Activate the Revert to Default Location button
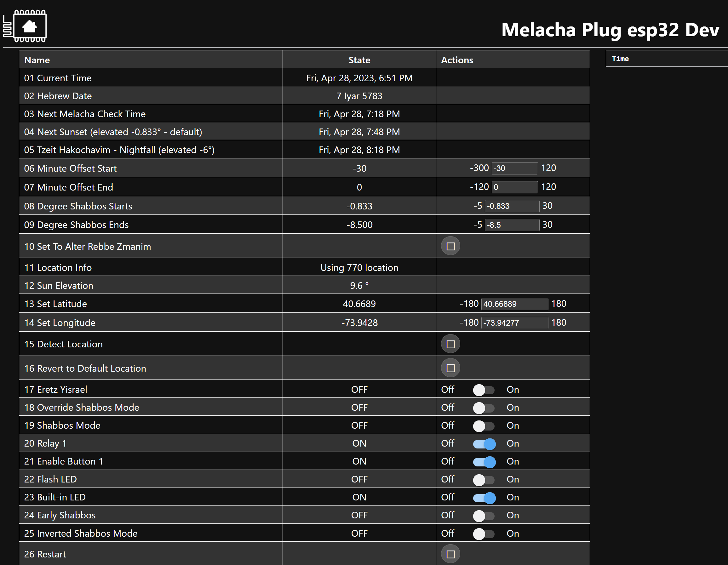728x565 pixels. click(450, 368)
